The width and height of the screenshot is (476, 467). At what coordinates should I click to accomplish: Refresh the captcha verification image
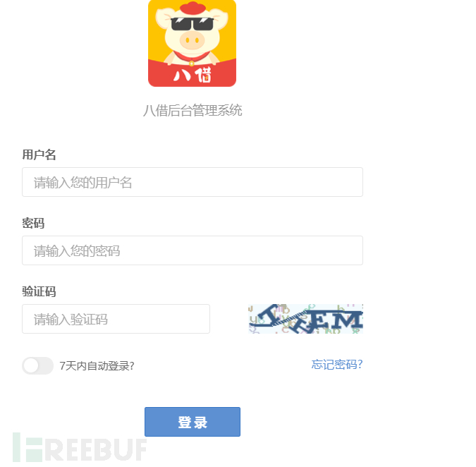tap(305, 319)
